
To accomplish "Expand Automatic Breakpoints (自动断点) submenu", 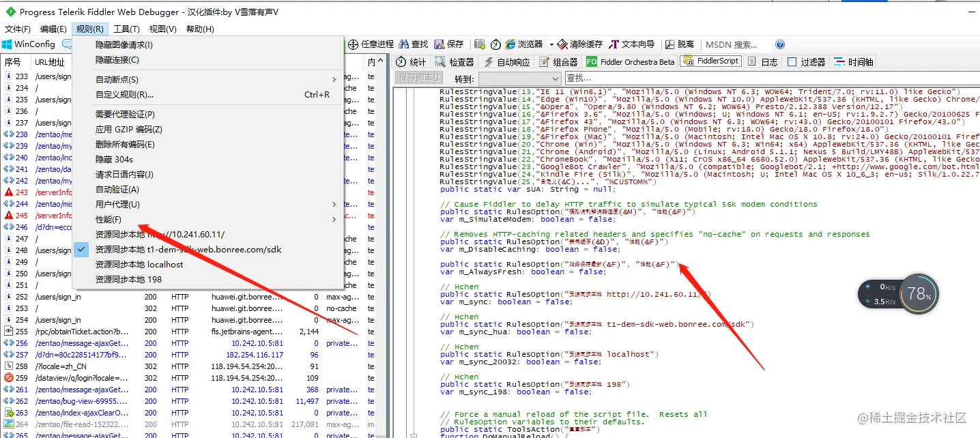I will coord(207,80).
